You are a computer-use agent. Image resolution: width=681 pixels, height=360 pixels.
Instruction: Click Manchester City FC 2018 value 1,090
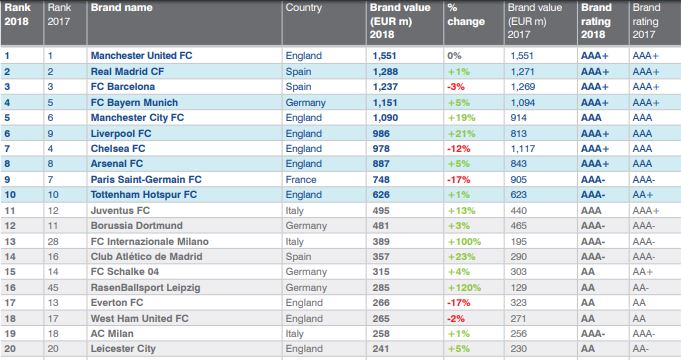click(x=385, y=118)
